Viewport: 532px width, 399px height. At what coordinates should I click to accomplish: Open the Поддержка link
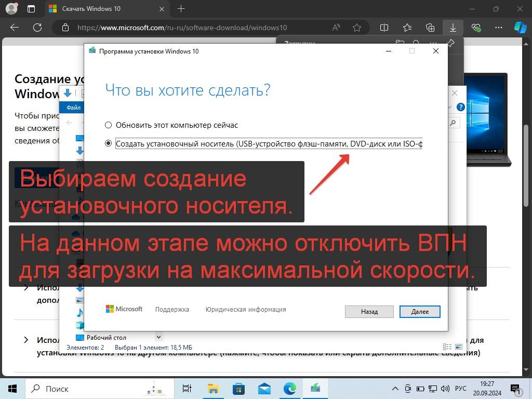pos(172,310)
